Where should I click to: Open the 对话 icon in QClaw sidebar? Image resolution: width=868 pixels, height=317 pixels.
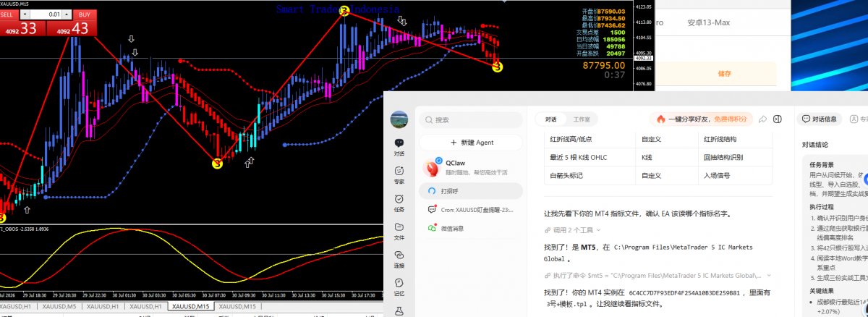[399, 146]
